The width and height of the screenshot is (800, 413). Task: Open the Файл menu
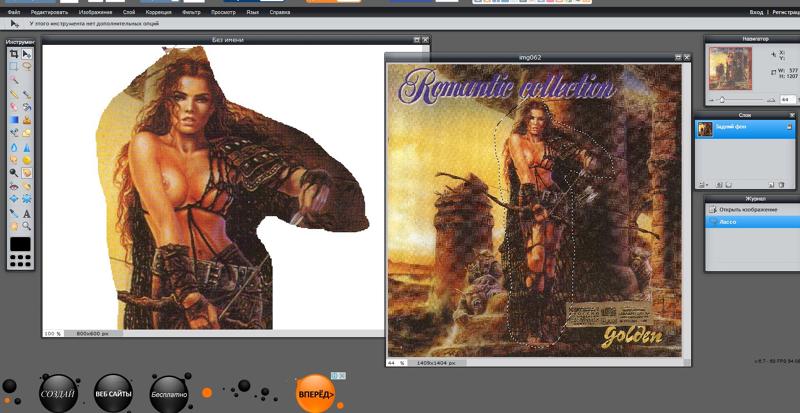(x=14, y=12)
